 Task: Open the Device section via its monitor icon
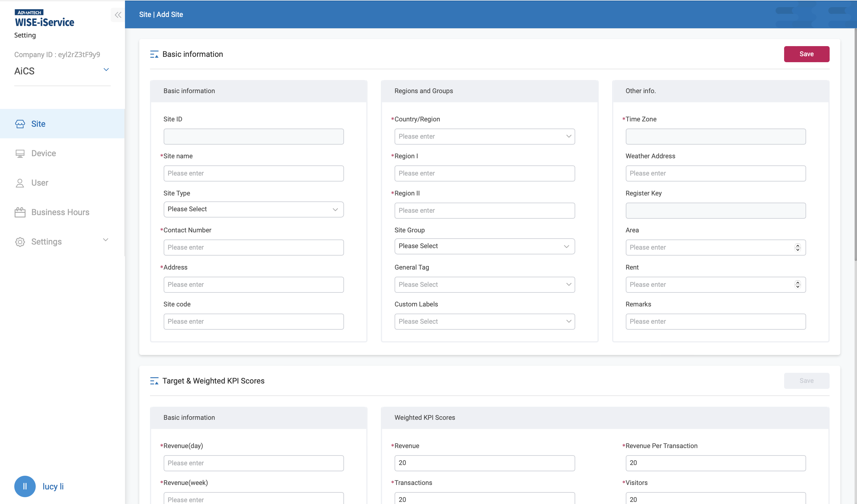20,153
